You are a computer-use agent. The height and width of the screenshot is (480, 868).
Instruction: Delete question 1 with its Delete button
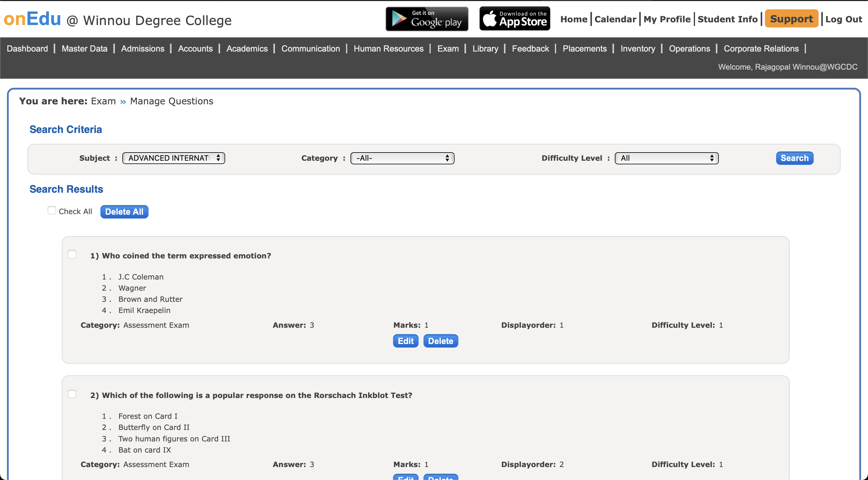tap(440, 341)
